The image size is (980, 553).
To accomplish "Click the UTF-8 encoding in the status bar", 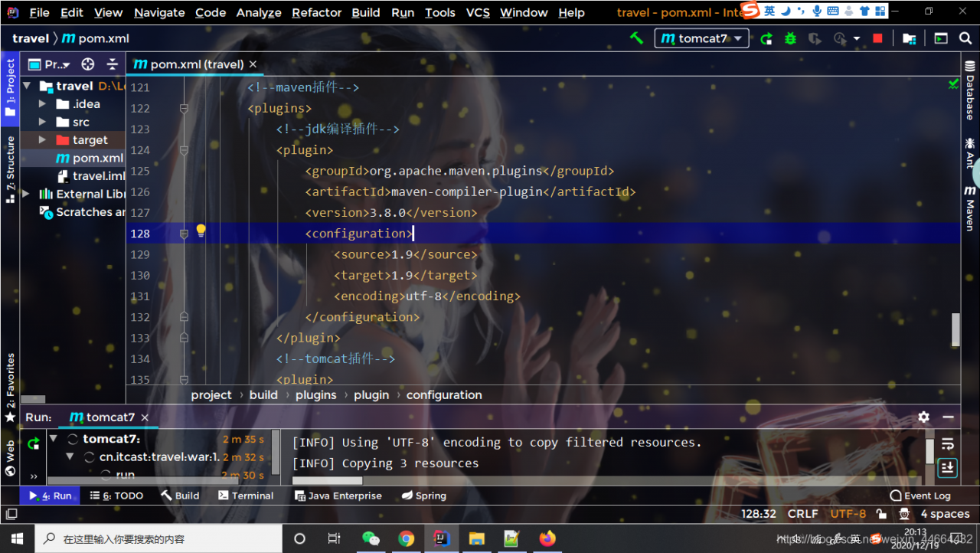I will point(848,514).
